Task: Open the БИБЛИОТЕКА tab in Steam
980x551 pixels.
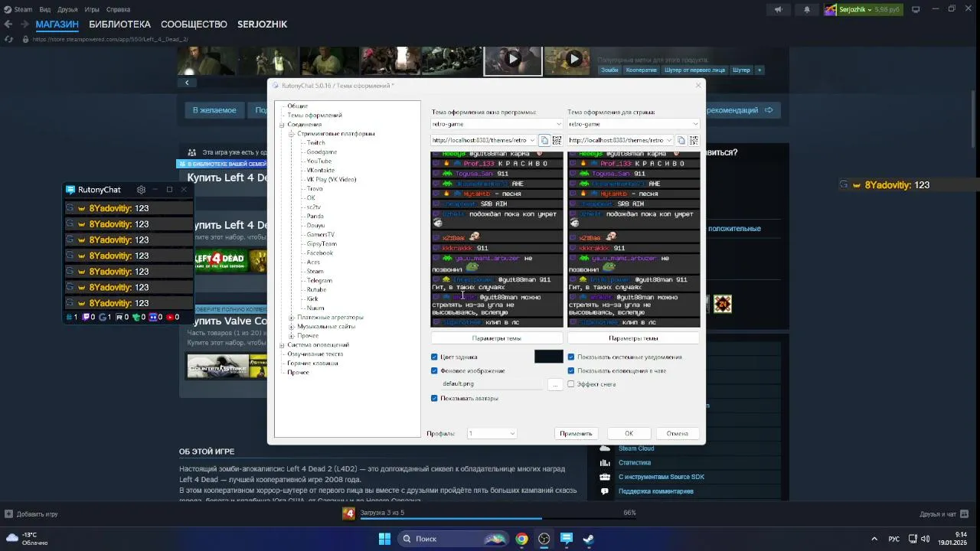Action: [x=119, y=24]
